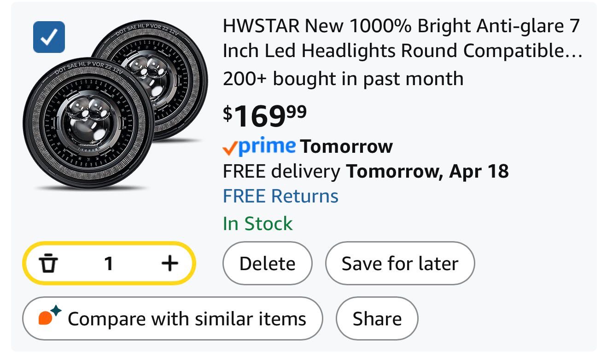Expand the truncated title ellipsis
Screen dimensions: 601x364
[x=576, y=52]
